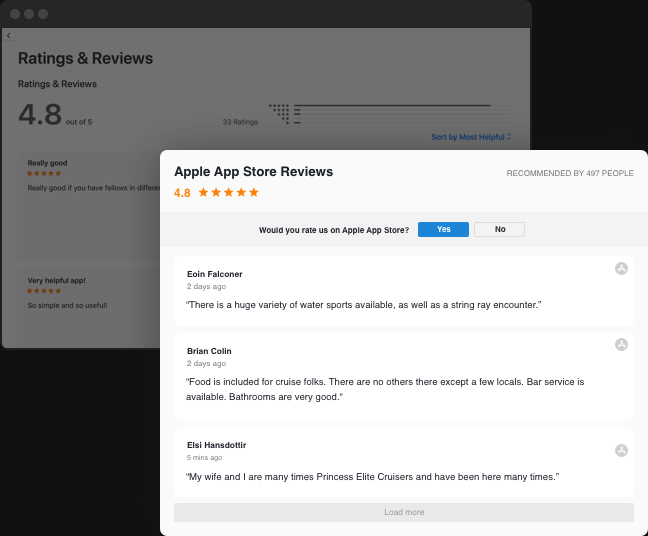Click the 33 Ratings count label
The height and width of the screenshot is (536, 648).
240,122
